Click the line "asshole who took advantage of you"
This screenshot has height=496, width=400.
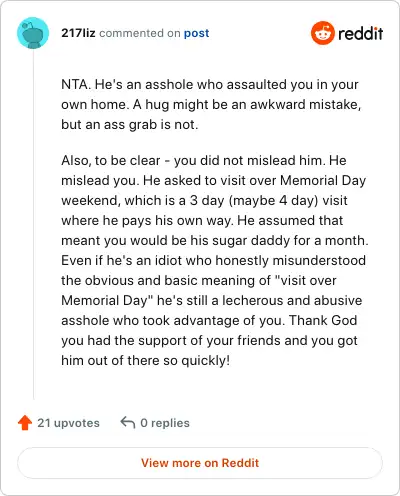(x=209, y=320)
